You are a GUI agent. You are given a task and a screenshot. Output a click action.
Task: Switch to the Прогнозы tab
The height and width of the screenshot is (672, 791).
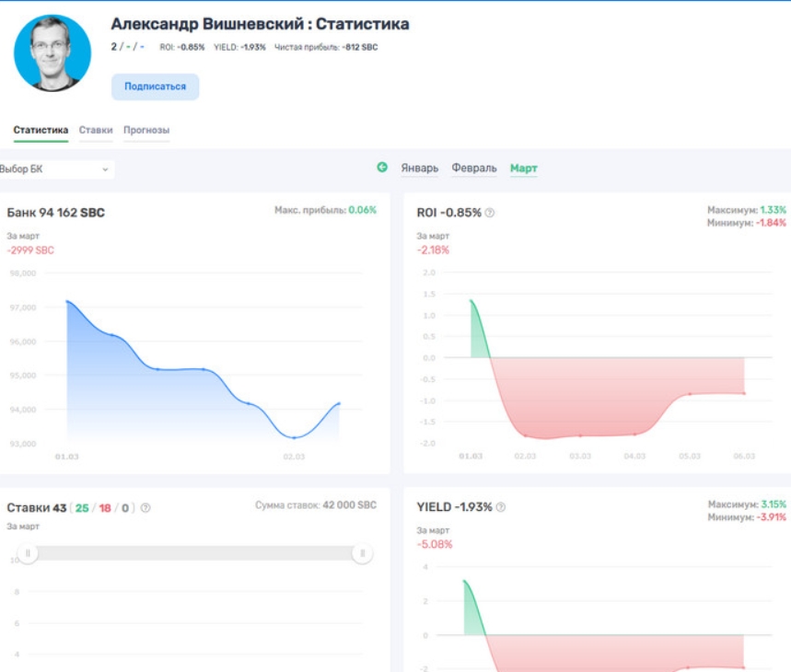click(x=146, y=130)
